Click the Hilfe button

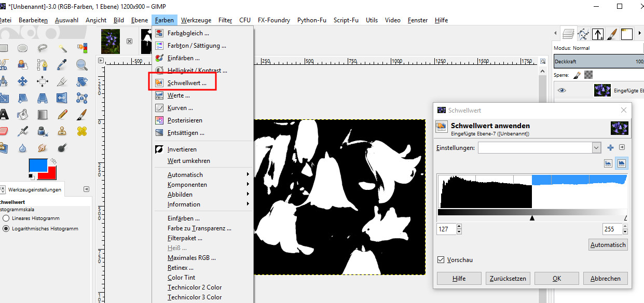coord(459,278)
